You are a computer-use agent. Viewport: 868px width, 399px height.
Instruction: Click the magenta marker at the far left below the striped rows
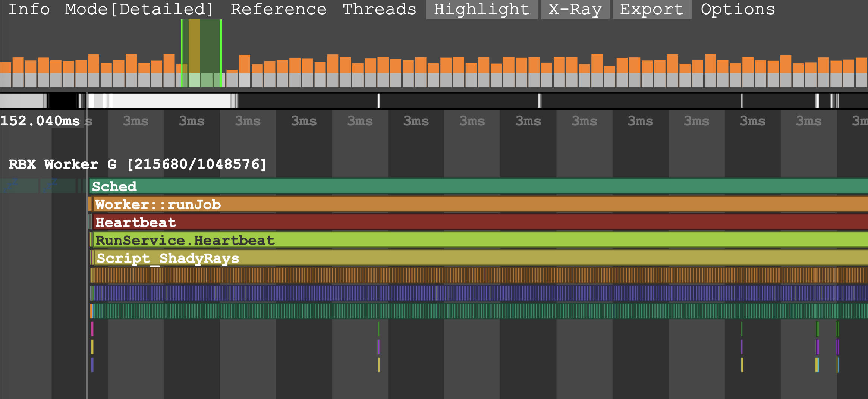pos(92,329)
